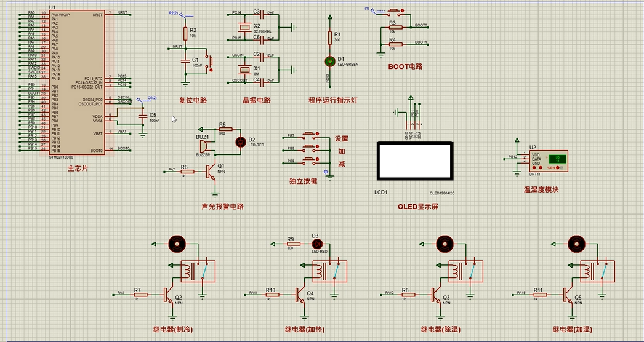Select the Q1 NPN transistor

[x=212, y=171]
